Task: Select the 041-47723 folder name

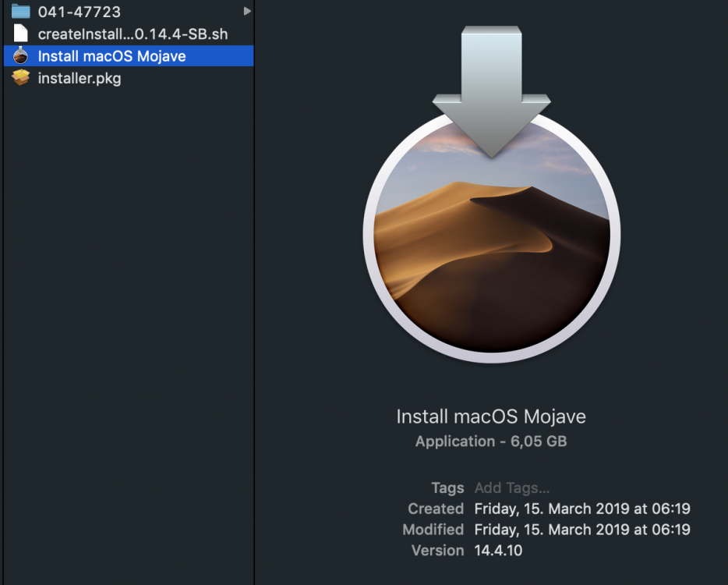Action: (80, 12)
